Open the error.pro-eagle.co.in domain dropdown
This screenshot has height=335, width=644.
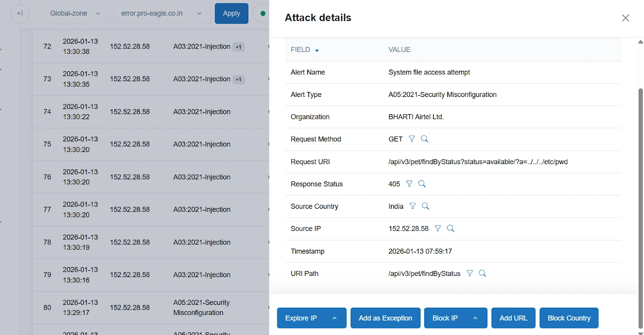click(x=161, y=14)
